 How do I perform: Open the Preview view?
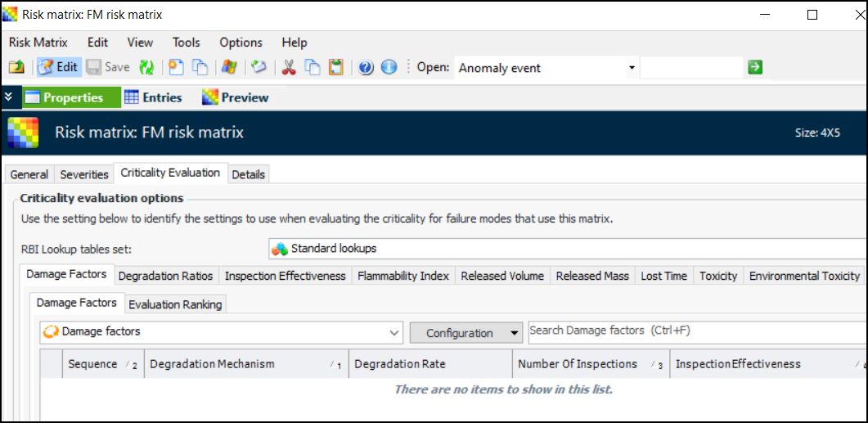(236, 97)
